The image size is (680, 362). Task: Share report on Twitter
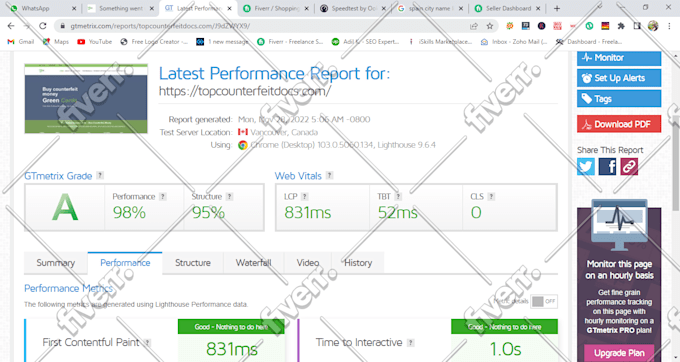pyautogui.click(x=585, y=166)
